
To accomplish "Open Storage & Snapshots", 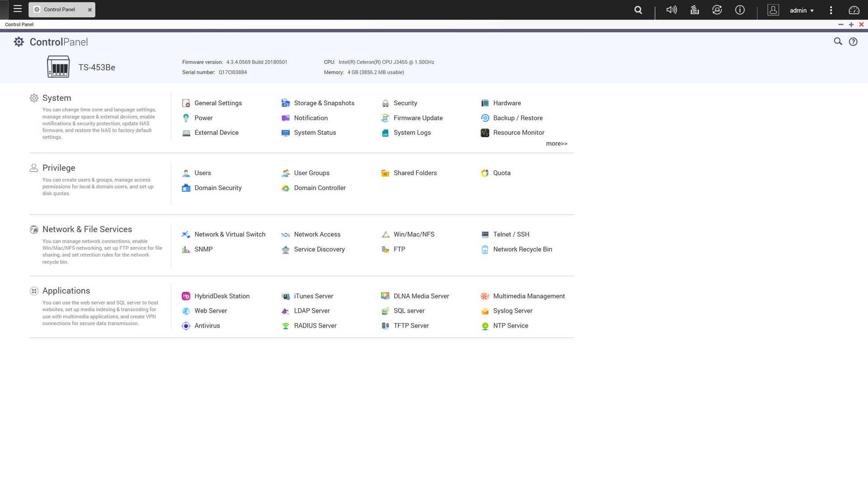I will 318,103.
